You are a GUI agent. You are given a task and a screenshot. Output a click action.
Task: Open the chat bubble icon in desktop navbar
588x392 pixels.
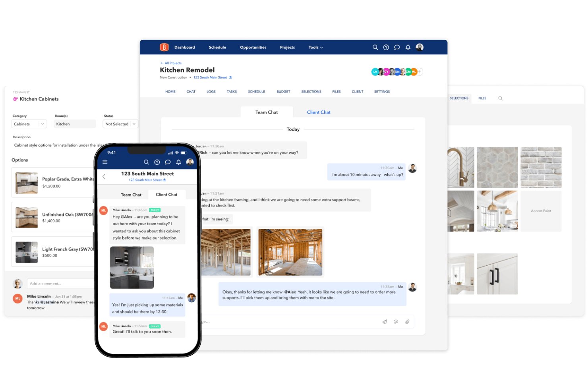tap(397, 47)
